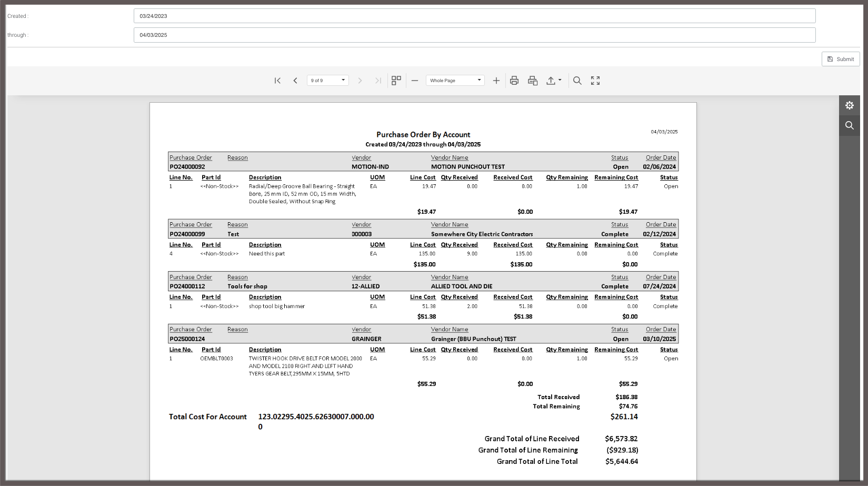Image resolution: width=868 pixels, height=486 pixels.
Task: Click report date 04/03/2025 at top right
Action: (x=664, y=132)
